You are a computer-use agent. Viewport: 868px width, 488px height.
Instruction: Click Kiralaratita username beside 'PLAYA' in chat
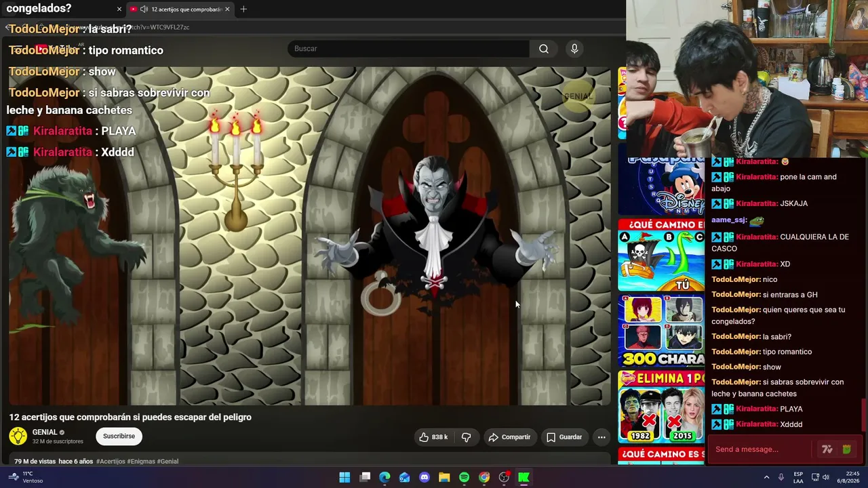click(x=757, y=409)
